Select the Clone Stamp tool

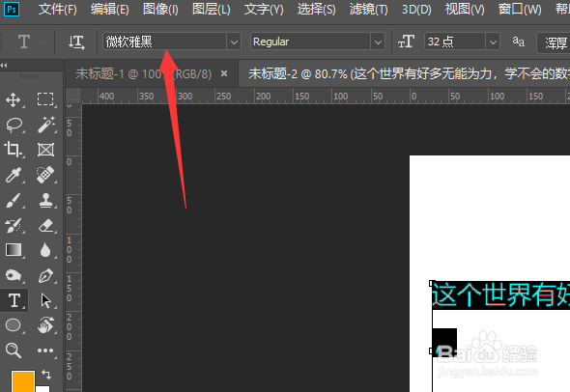coord(45,200)
